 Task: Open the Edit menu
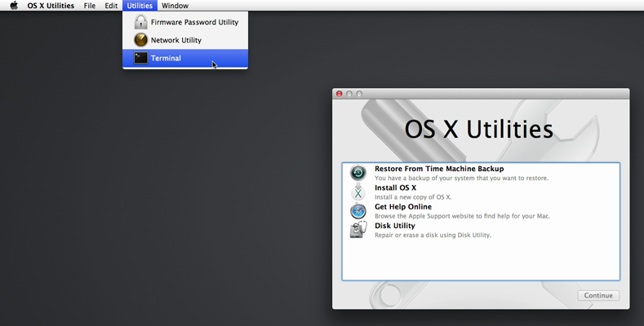(111, 6)
